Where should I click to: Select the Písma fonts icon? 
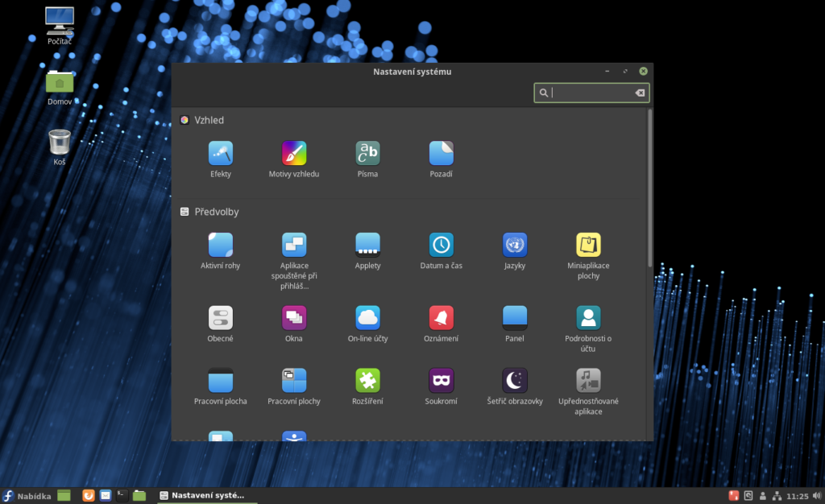point(367,155)
